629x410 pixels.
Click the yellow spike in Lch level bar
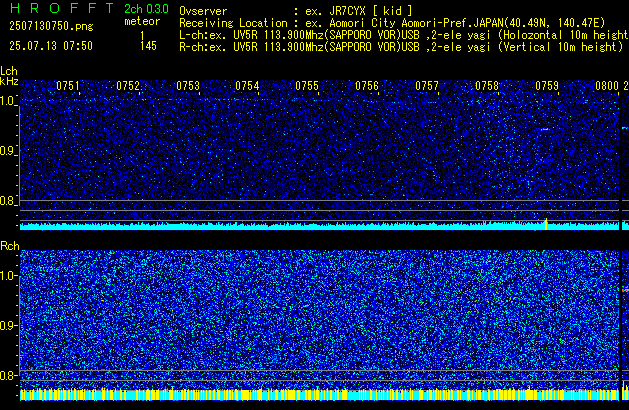click(546, 224)
